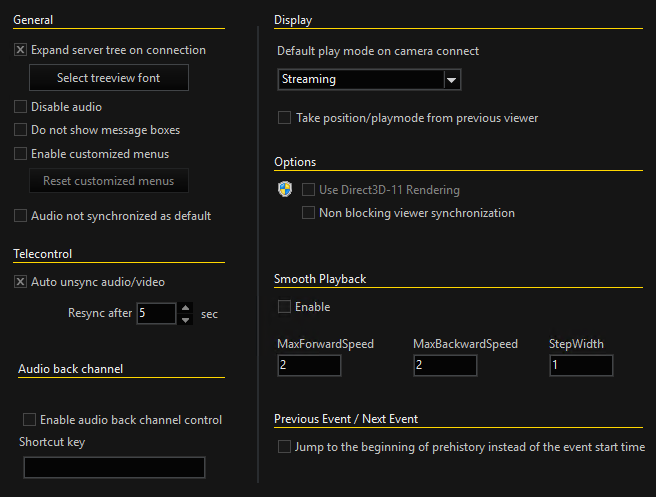This screenshot has height=497, width=656.
Task: Click the MaxForwardSpeed input field
Action: (x=309, y=365)
